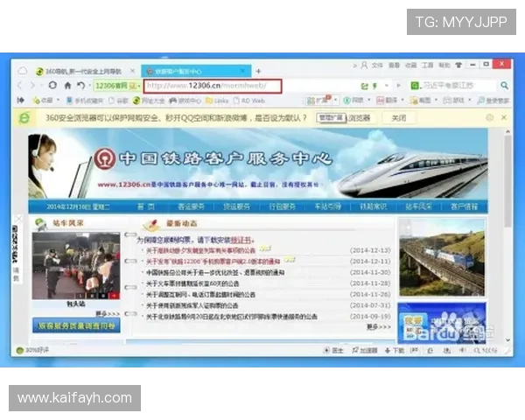Toggle the favorites sidebar icon at bookmarks bar start

coord(20,100)
